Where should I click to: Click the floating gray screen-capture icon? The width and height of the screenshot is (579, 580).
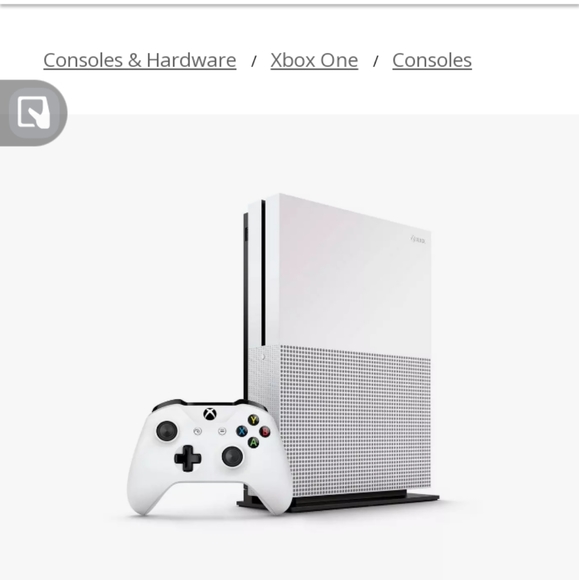tap(34, 112)
